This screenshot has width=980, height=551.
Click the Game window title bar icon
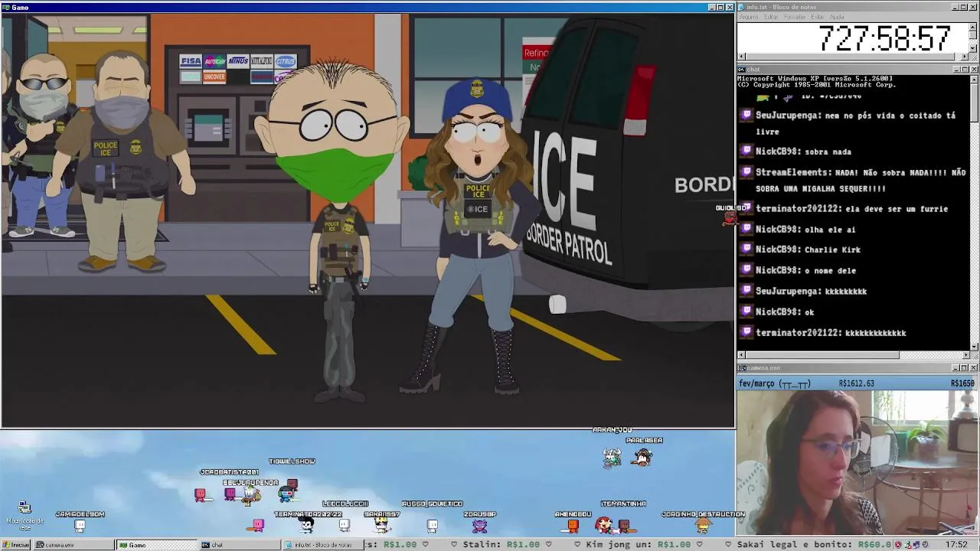pyautogui.click(x=5, y=8)
